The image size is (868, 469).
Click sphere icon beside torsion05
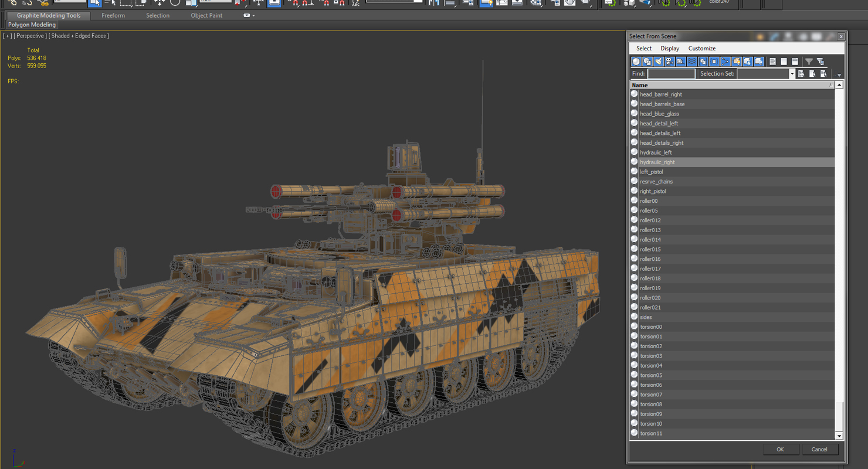click(634, 375)
